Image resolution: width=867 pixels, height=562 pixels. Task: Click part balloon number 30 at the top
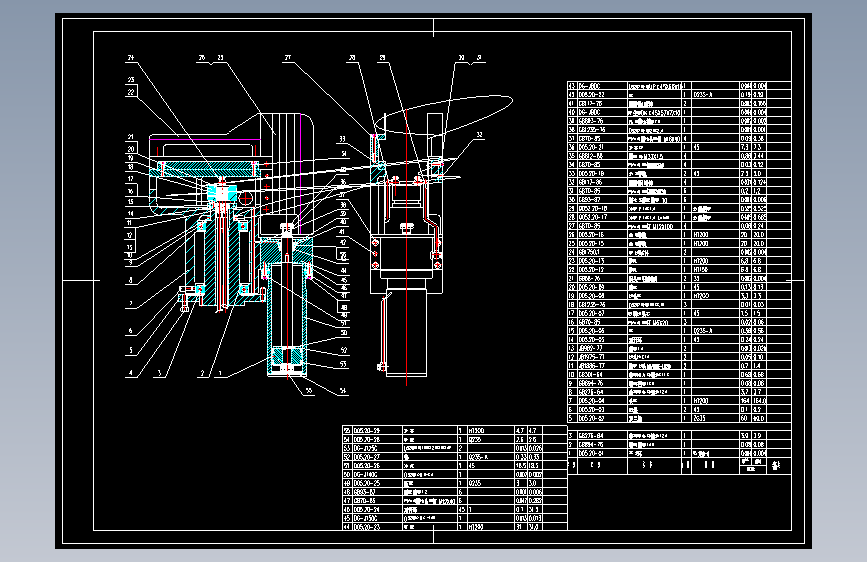tap(462, 58)
